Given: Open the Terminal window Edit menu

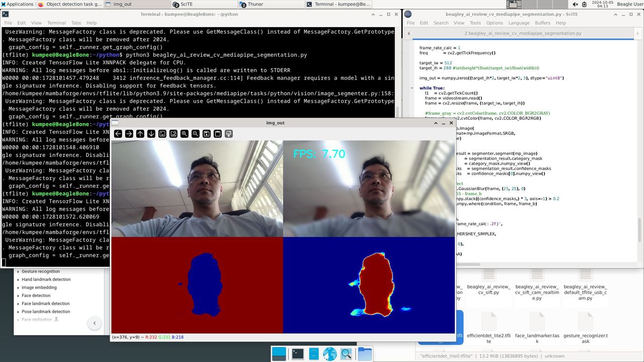Looking at the screenshot, I should pos(22,23).
